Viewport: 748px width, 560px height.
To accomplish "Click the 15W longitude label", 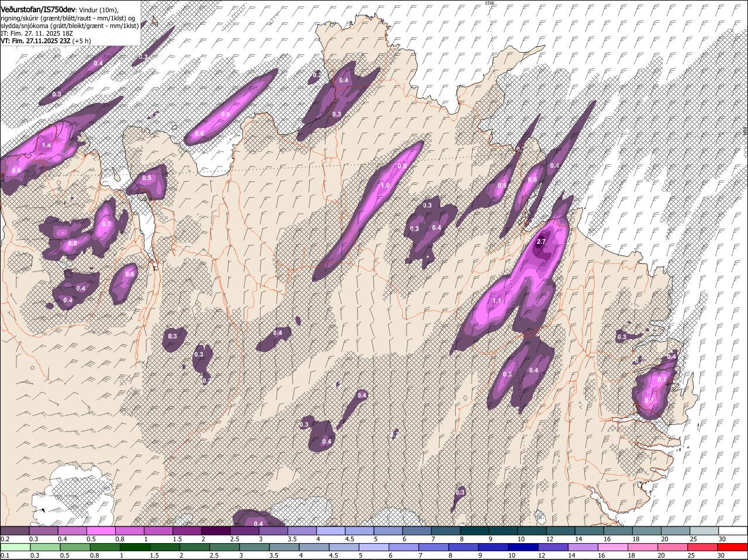I will click(489, 3).
